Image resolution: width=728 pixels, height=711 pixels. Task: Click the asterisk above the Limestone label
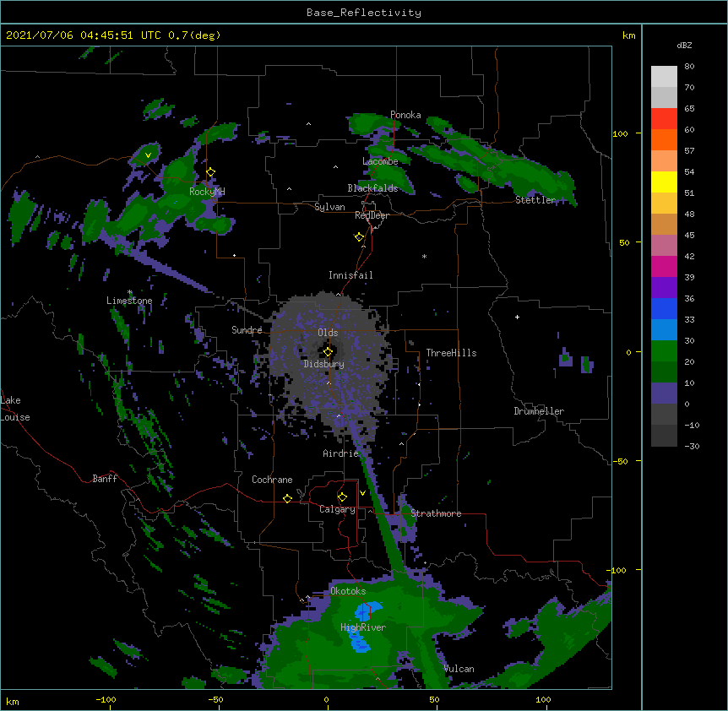tap(130, 292)
